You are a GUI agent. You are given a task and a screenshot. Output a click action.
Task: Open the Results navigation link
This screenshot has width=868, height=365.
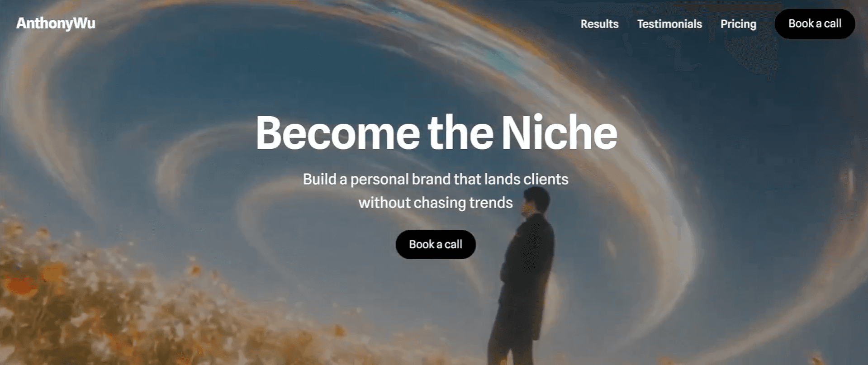click(599, 24)
